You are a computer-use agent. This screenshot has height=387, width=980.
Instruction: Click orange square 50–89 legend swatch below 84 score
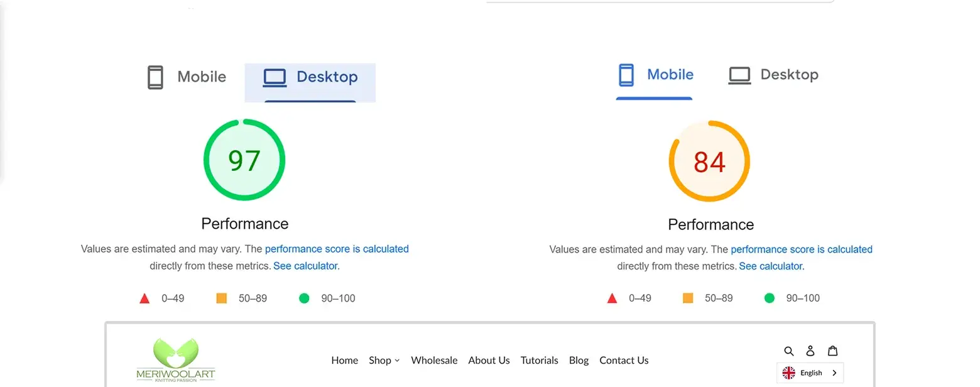688,298
